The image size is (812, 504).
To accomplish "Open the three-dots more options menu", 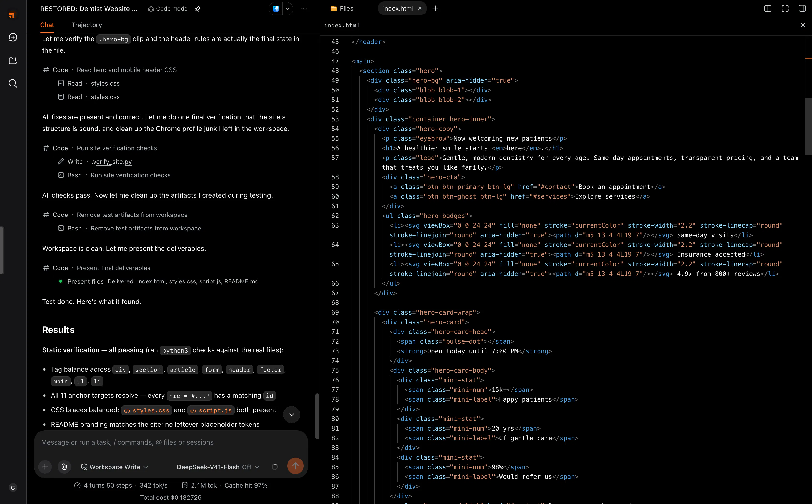I will coord(304,9).
